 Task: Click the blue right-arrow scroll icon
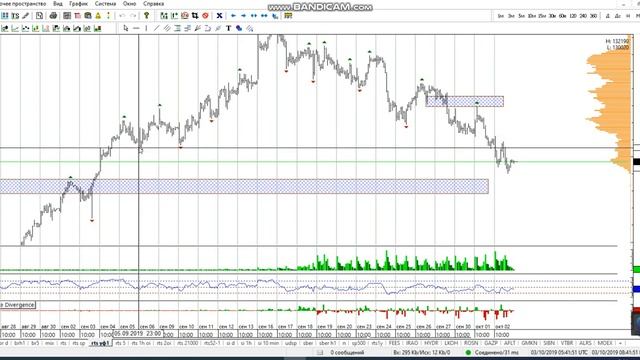tap(243, 16)
